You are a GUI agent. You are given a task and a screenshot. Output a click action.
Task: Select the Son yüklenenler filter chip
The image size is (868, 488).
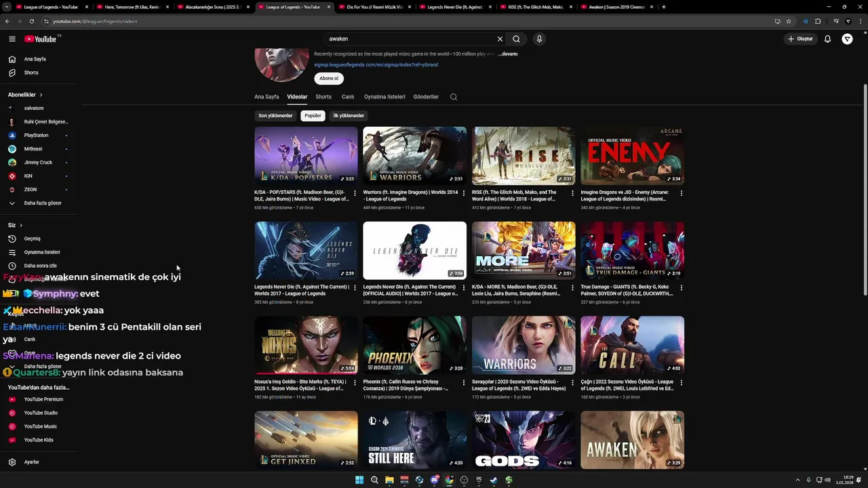275,116
